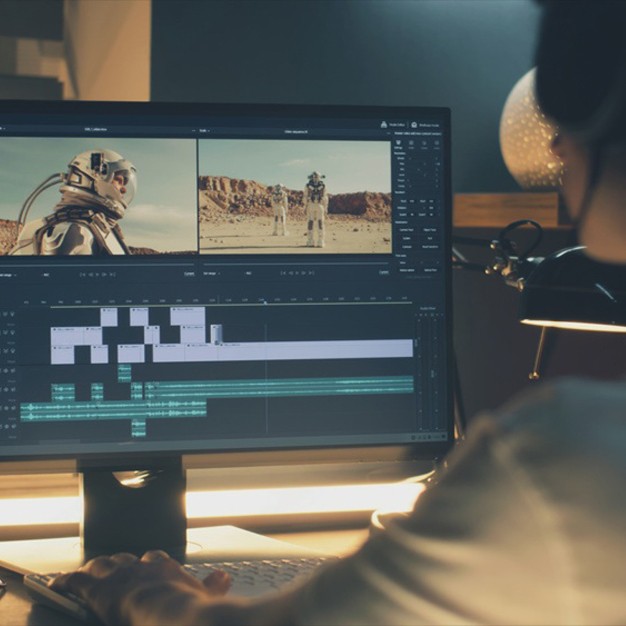Select first clip on the bottom video track

coord(63,355)
